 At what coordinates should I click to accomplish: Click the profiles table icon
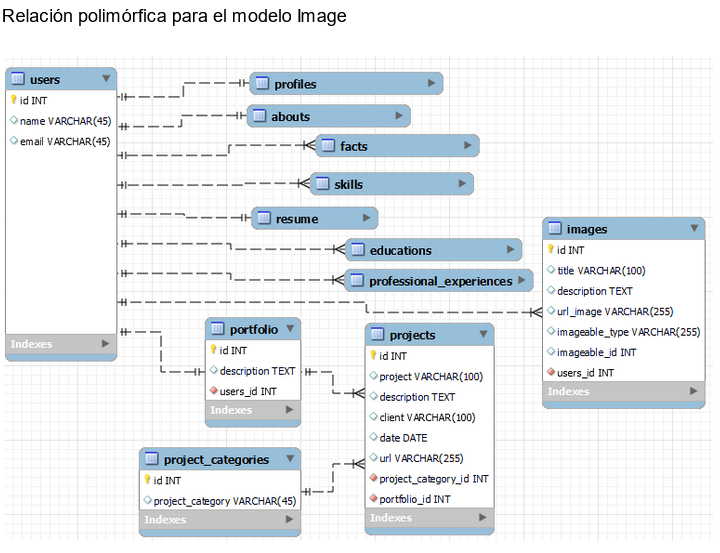(x=261, y=84)
